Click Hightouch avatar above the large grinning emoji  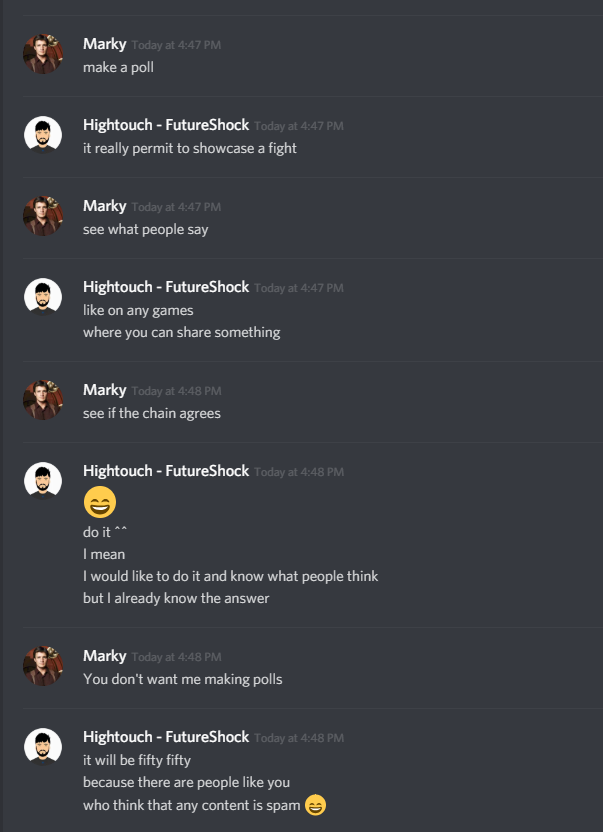pos(43,481)
